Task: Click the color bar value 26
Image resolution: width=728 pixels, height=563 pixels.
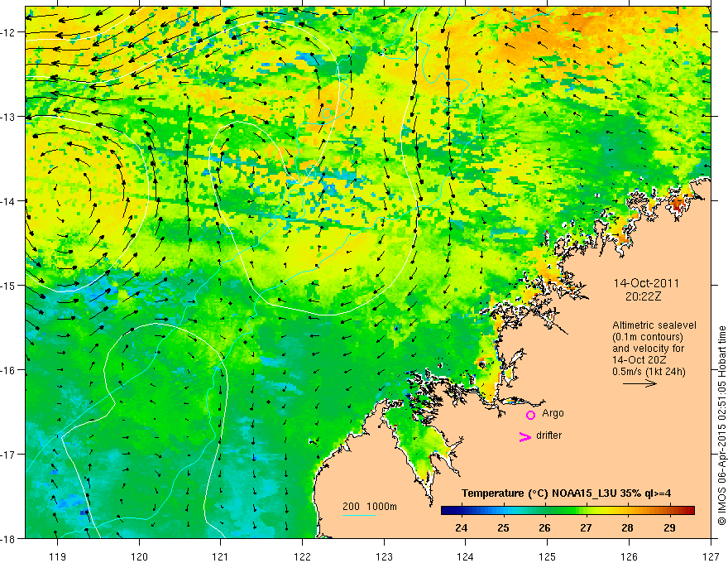Action: [544, 528]
